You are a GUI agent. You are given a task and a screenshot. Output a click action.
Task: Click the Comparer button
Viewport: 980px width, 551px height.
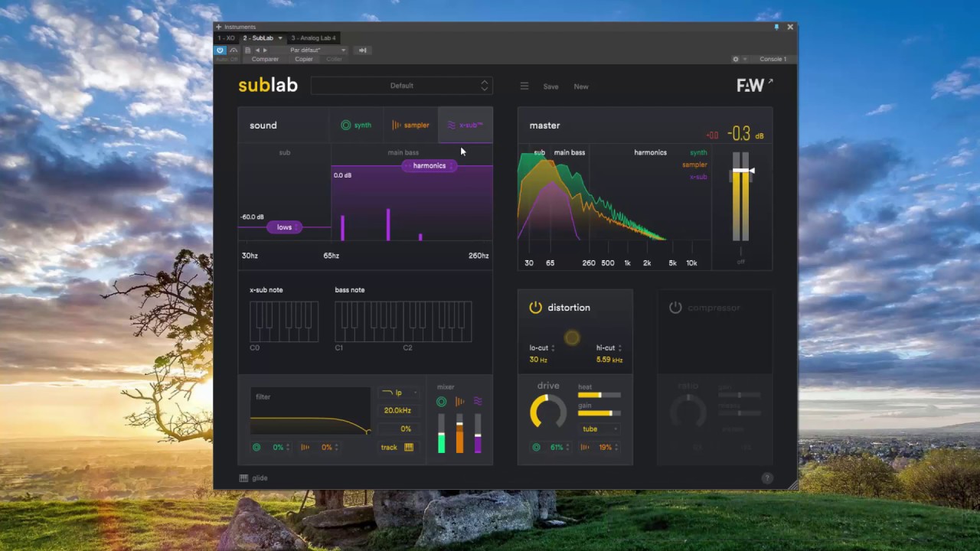265,59
